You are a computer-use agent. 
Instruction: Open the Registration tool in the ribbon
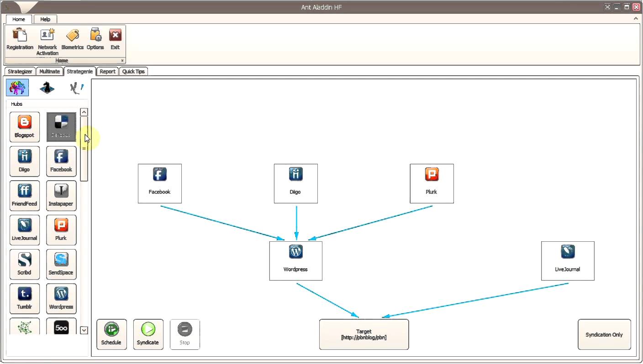[x=20, y=39]
